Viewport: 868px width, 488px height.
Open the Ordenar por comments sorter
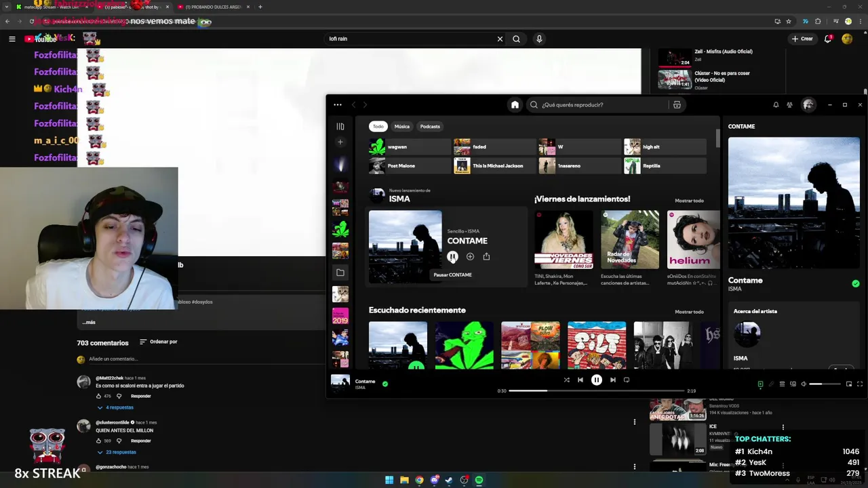159,342
